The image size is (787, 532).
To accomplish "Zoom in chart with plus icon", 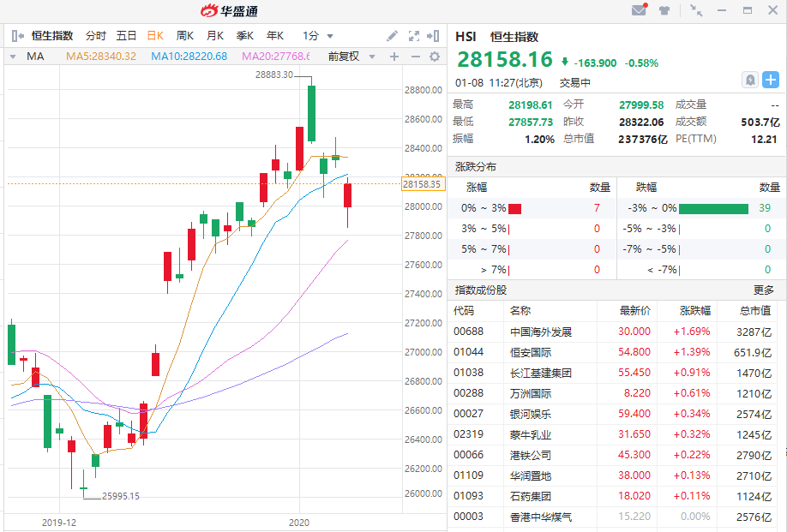I will [x=394, y=57].
